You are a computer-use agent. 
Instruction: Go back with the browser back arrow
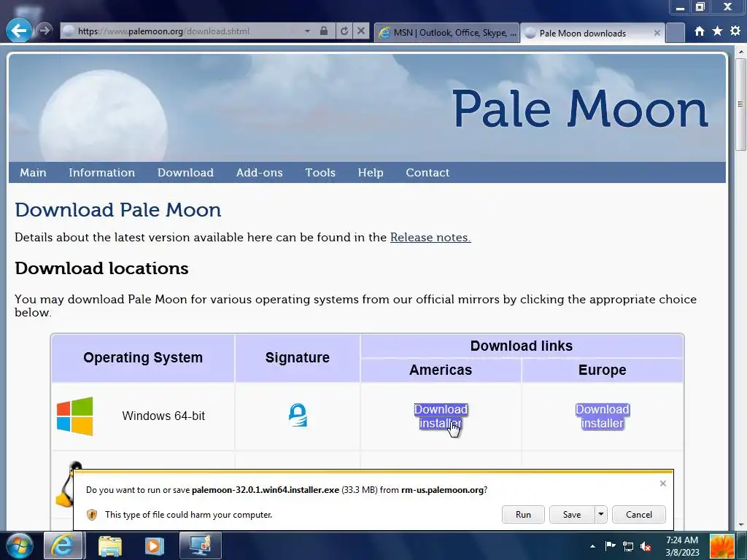pos(19,31)
